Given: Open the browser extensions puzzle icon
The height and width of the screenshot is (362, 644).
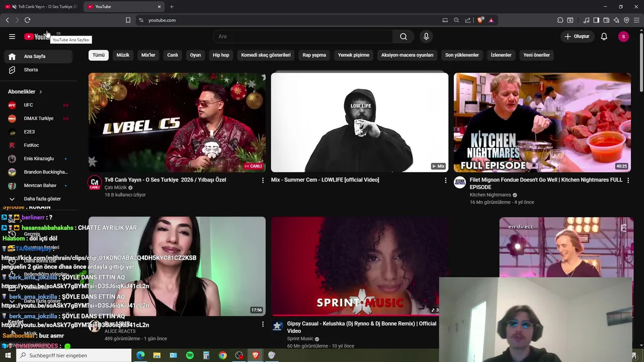Looking at the screenshot, I should pos(560,20).
